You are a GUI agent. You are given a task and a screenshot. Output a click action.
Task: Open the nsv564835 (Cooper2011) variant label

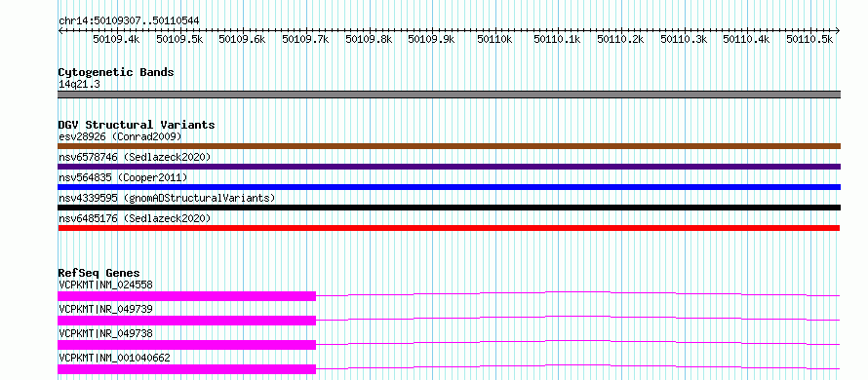point(123,177)
